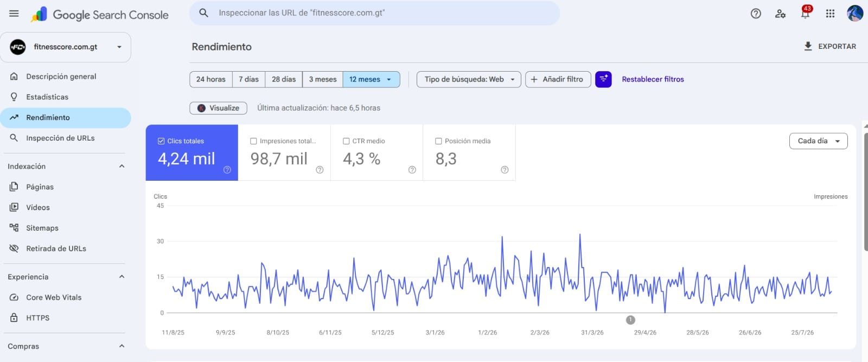Open the Cada día granularity dropdown

[x=818, y=141]
